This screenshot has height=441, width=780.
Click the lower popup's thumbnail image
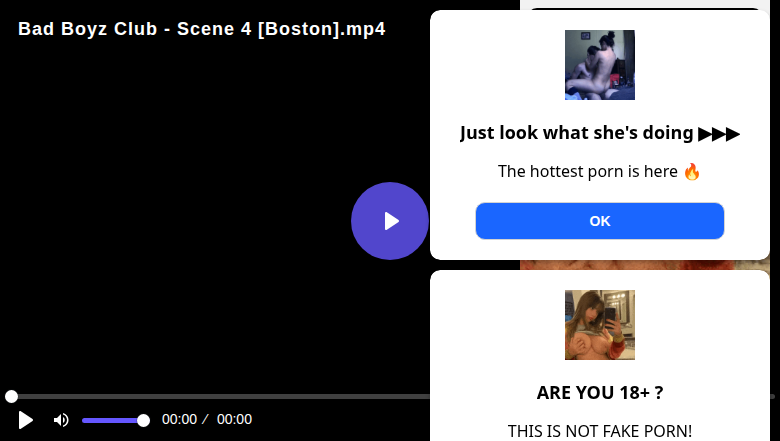coord(600,325)
